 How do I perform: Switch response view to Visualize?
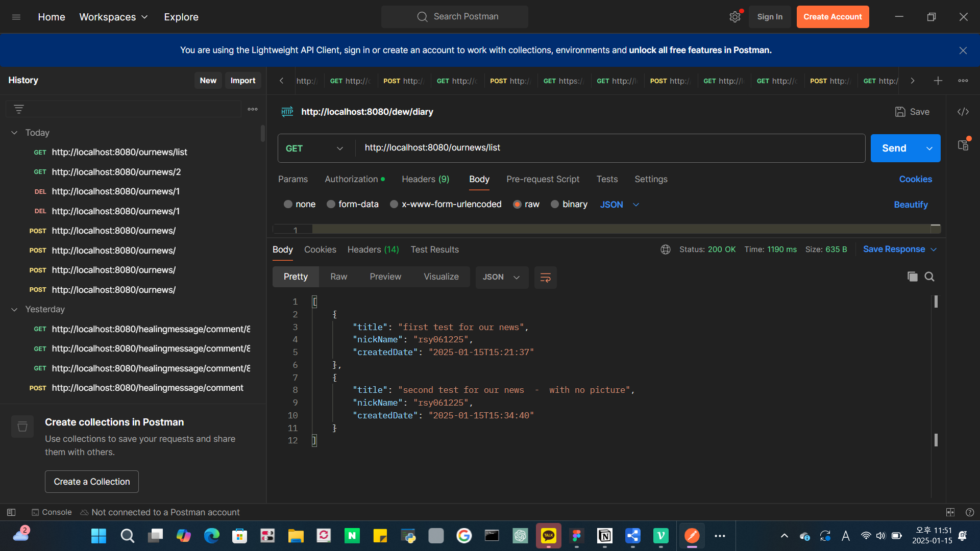tap(442, 277)
